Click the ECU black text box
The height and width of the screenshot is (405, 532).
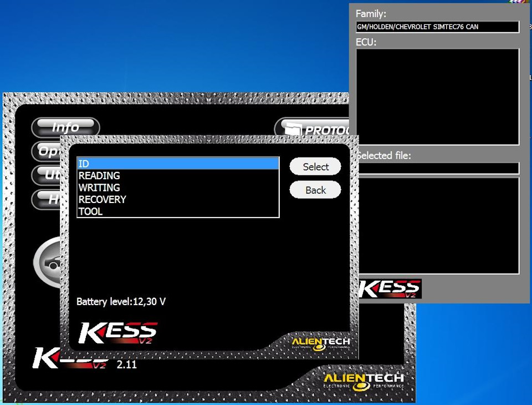pos(437,97)
